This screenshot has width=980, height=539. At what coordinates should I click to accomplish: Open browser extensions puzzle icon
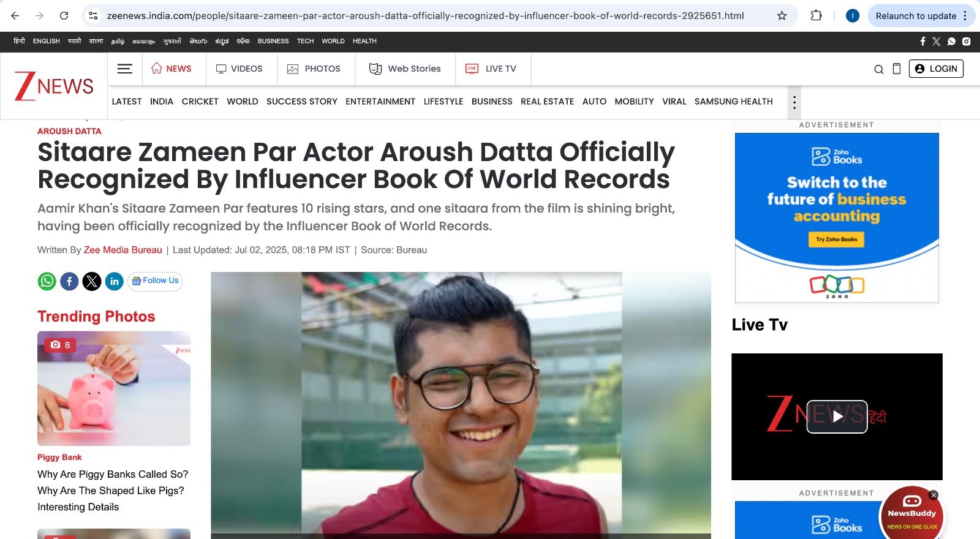pyautogui.click(x=816, y=16)
